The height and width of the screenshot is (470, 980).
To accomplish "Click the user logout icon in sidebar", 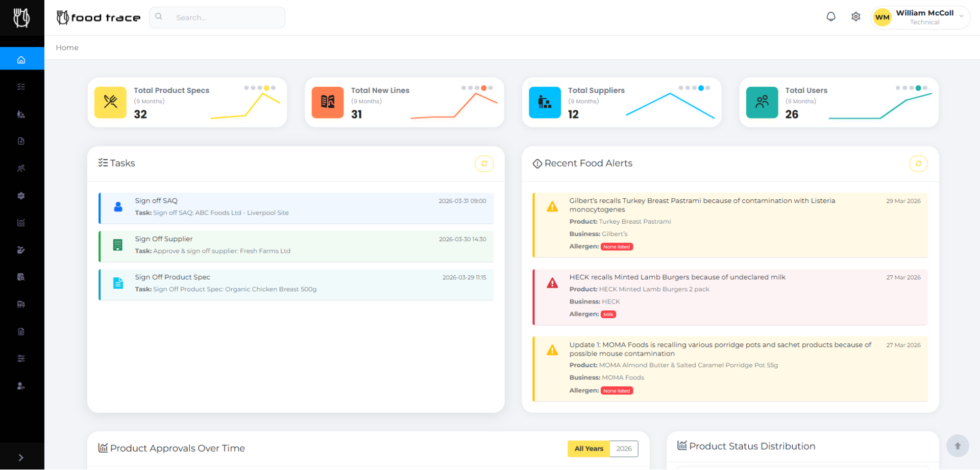I will point(21,386).
